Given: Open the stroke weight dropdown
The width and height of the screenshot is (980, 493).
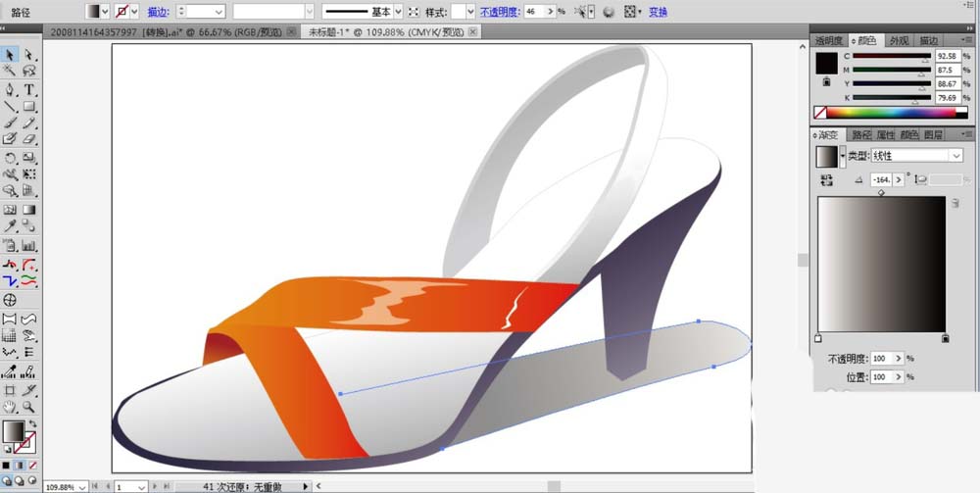Looking at the screenshot, I should tap(219, 11).
